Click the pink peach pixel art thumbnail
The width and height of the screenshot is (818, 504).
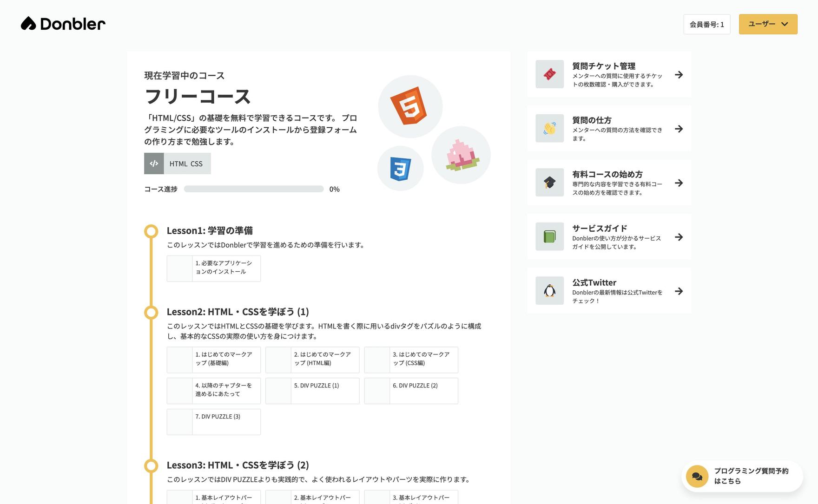[461, 155]
